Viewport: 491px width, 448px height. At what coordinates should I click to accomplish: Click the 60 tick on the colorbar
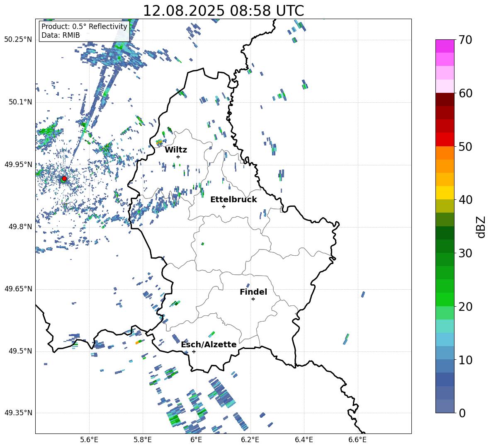465,93
